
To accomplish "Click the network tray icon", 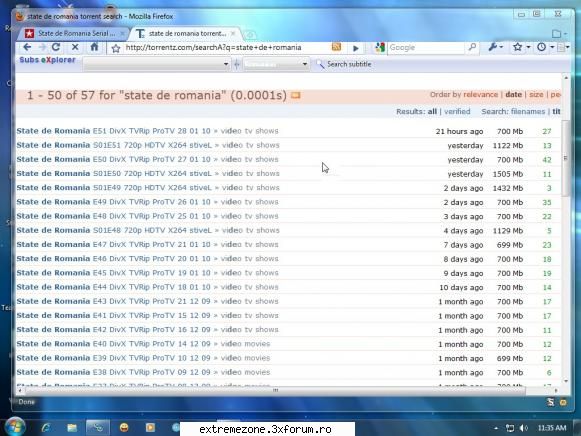I will [x=510, y=428].
